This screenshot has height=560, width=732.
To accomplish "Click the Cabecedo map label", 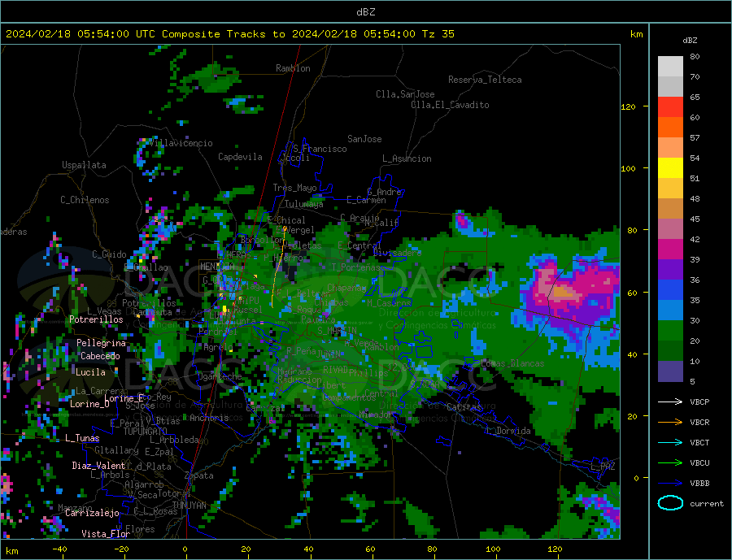I will click(100, 356).
